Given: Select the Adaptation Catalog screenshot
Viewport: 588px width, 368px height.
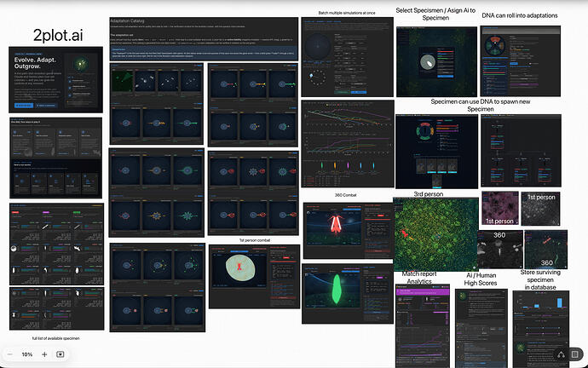Looking at the screenshot, I should 204,39.
